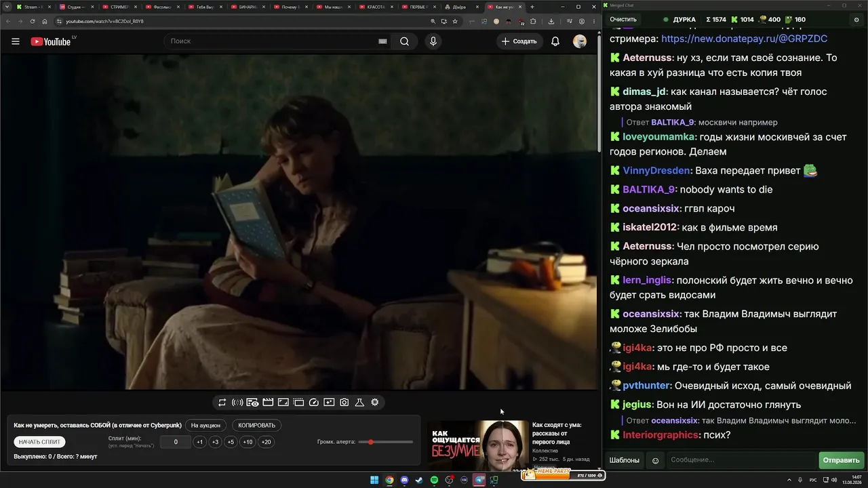This screenshot has width=868, height=488.
Task: Open the Как сходят с ума video title
Action: pos(557,433)
